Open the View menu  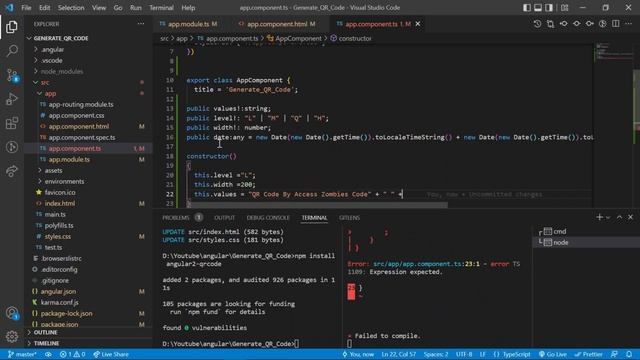click(99, 8)
